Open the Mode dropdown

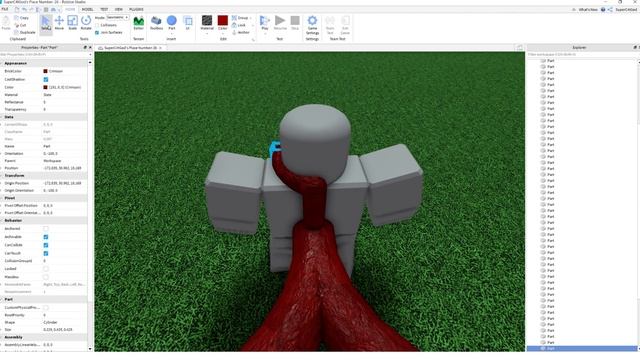pos(118,18)
